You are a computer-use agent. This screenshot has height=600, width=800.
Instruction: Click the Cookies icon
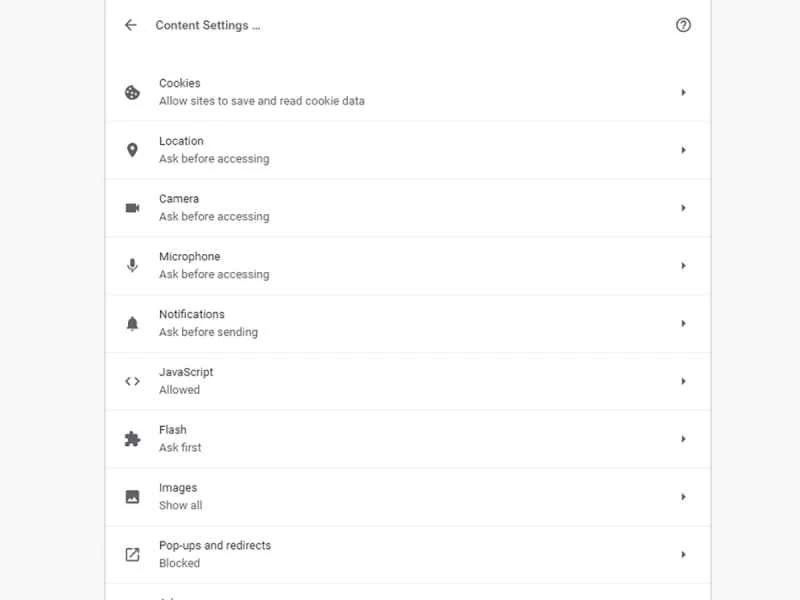point(132,91)
